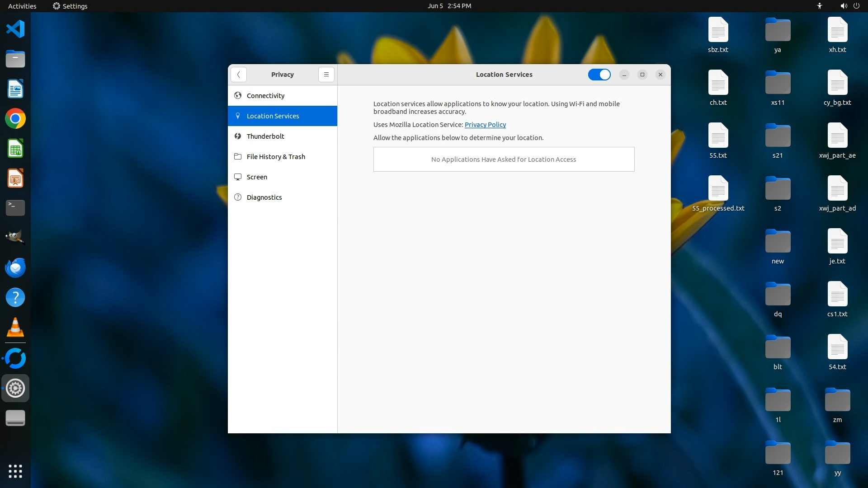This screenshot has width=868, height=488.
Task: Show applications grid at dock bottom
Action: click(15, 471)
